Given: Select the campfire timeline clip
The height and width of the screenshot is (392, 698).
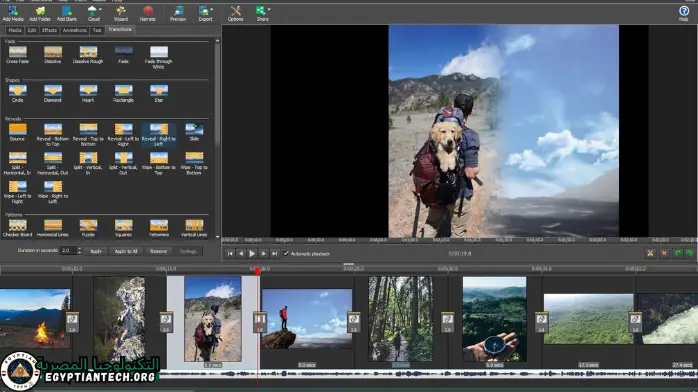Looking at the screenshot, I should pyautogui.click(x=35, y=319).
